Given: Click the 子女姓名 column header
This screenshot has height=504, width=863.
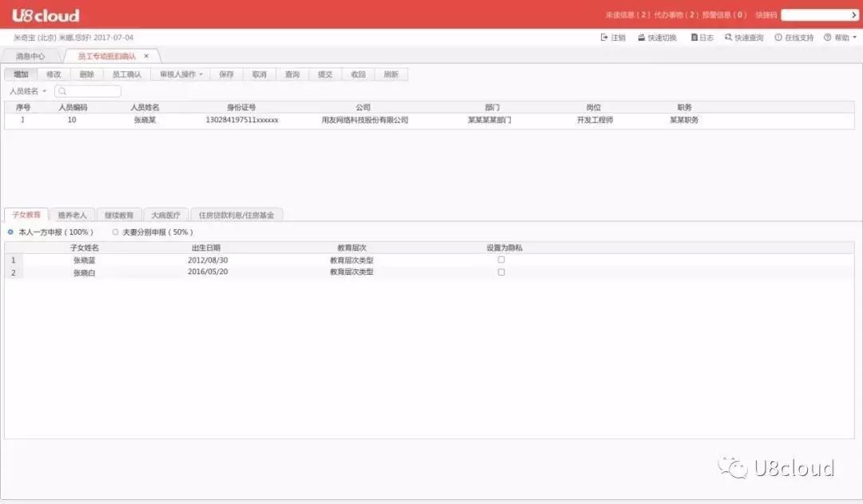Looking at the screenshot, I should point(85,248).
